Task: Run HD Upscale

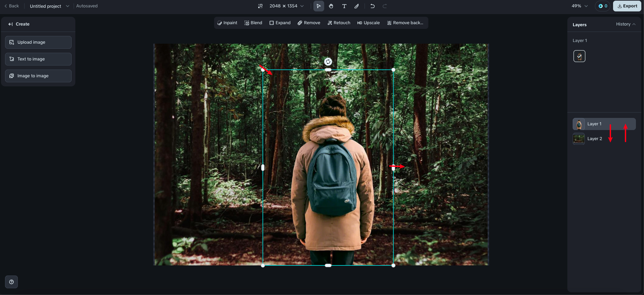Action: 368,23
